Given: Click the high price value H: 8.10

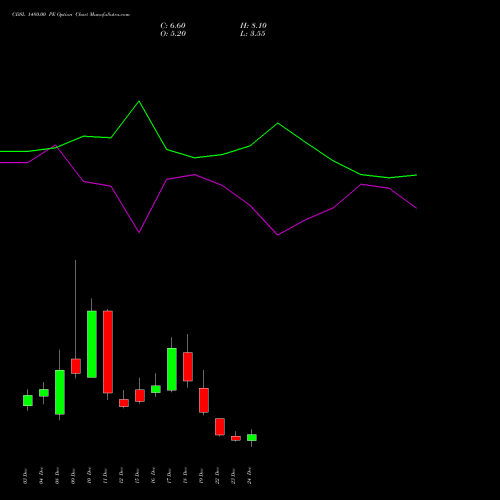Looking at the screenshot, I should [253, 26].
